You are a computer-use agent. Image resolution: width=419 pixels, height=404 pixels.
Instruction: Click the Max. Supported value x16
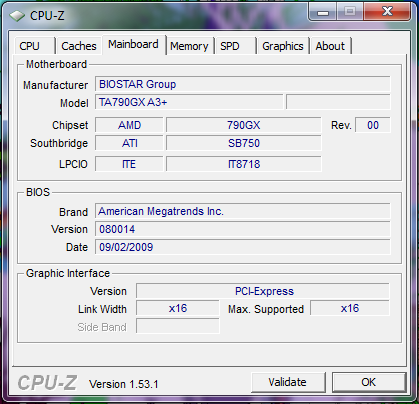(x=350, y=308)
